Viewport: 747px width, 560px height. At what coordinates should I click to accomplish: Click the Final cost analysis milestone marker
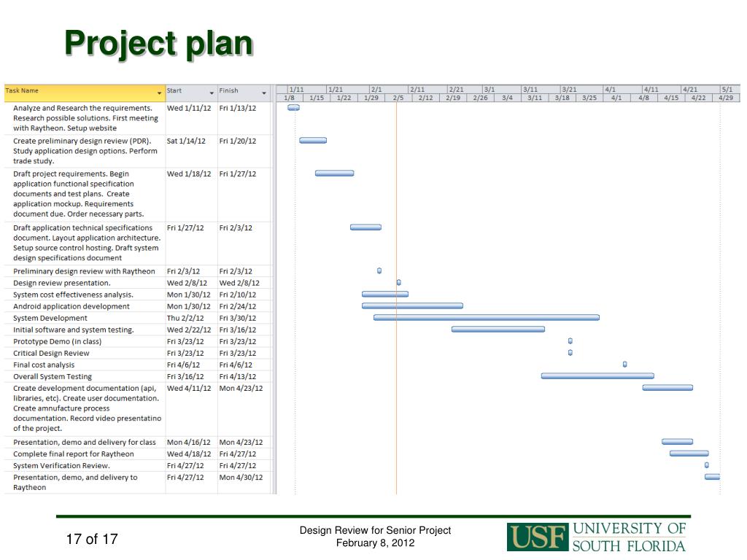(x=624, y=365)
